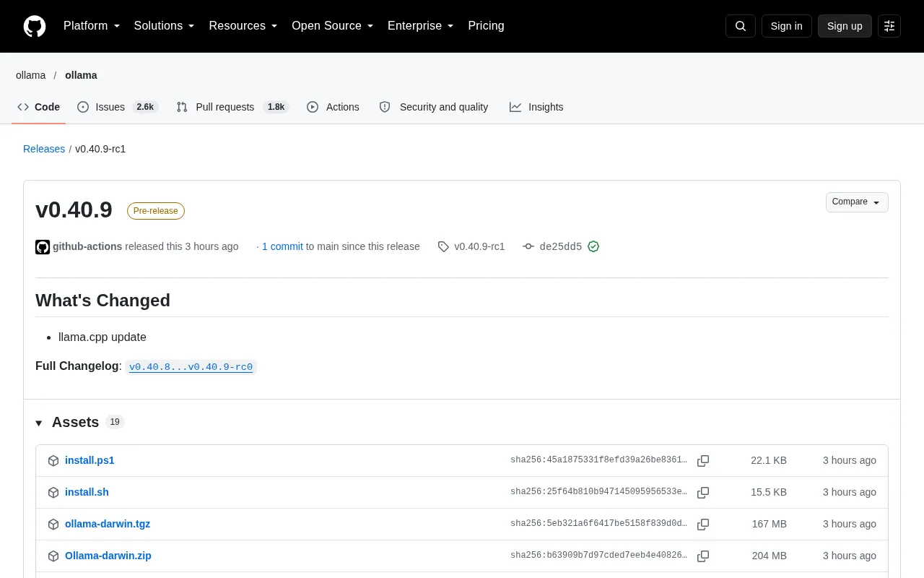Switch to the Issues tab

pyautogui.click(x=118, y=107)
